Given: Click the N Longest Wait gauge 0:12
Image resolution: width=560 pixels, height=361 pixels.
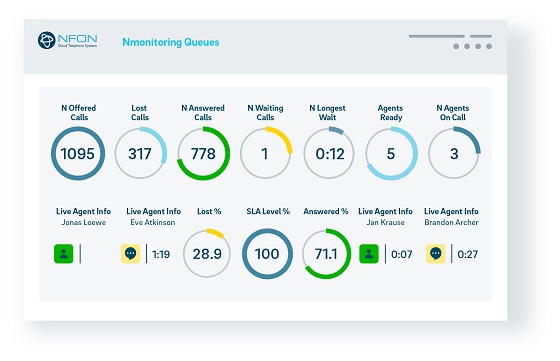Looking at the screenshot, I should pos(329,154).
